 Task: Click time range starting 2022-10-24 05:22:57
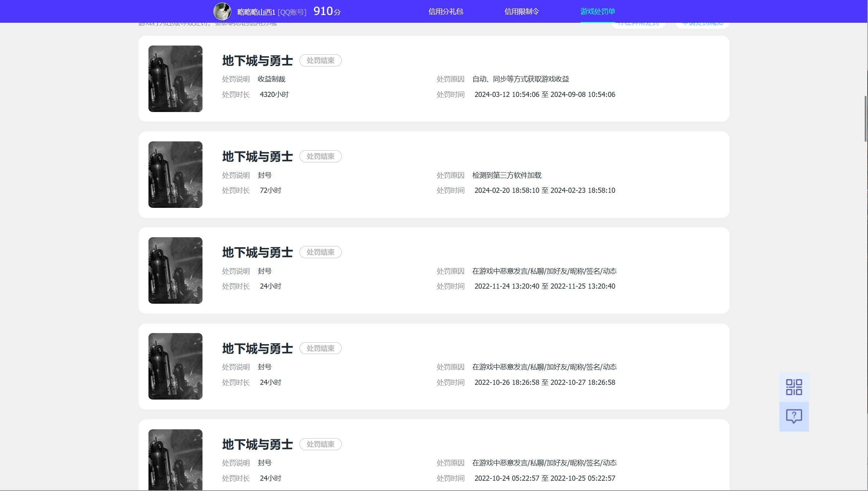pyautogui.click(x=545, y=479)
